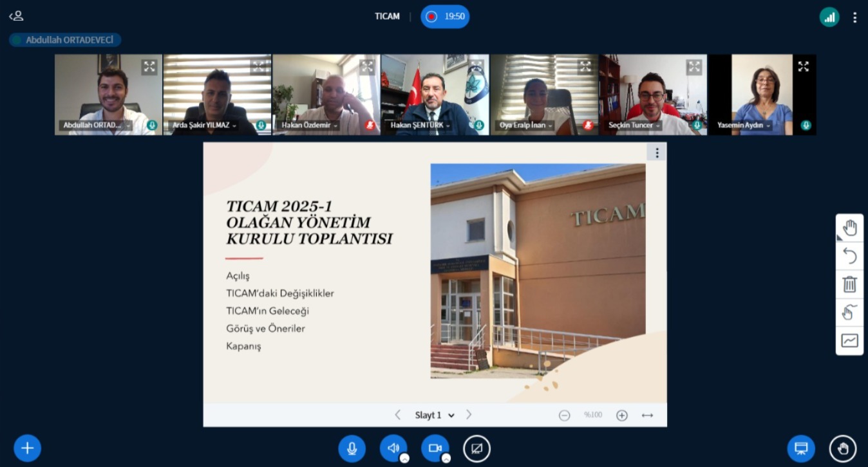Fit the slide to width
Image resolution: width=868 pixels, height=467 pixels.
pyautogui.click(x=647, y=416)
